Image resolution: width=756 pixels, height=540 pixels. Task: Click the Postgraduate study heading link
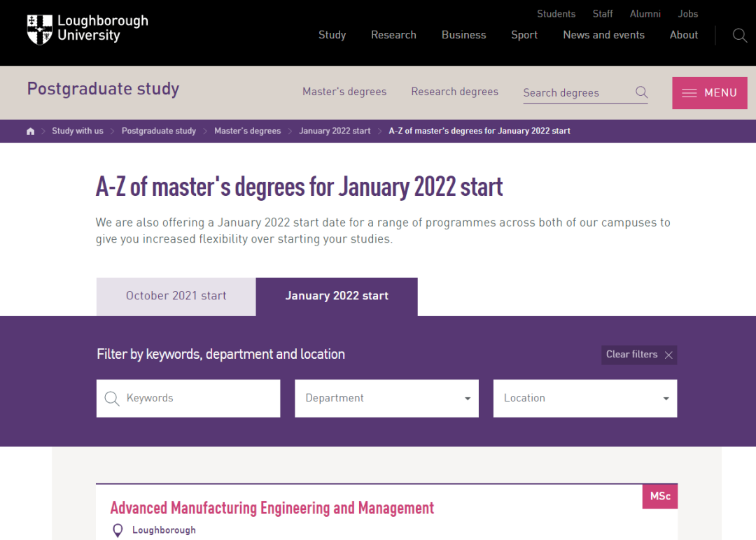(x=103, y=89)
